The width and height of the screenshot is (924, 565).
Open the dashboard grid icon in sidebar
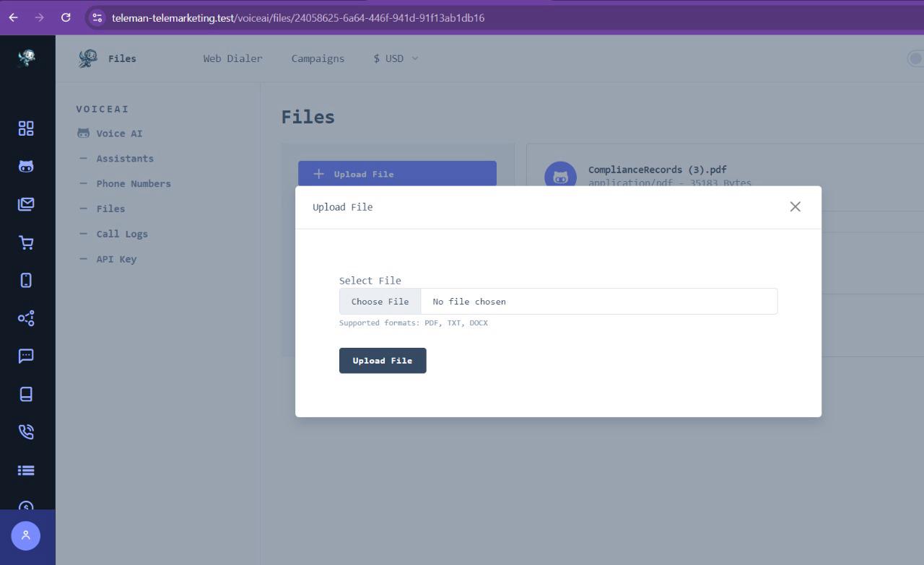[x=26, y=128]
